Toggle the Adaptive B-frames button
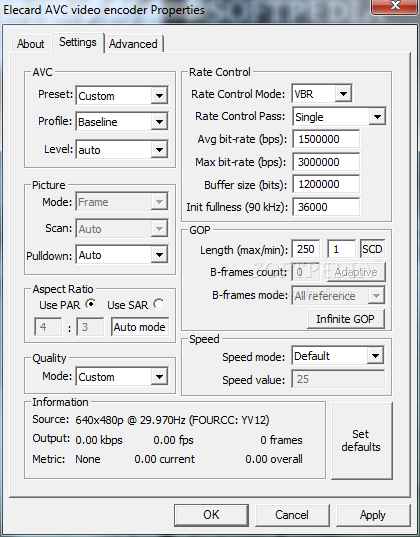The image size is (420, 537). pyautogui.click(x=356, y=272)
